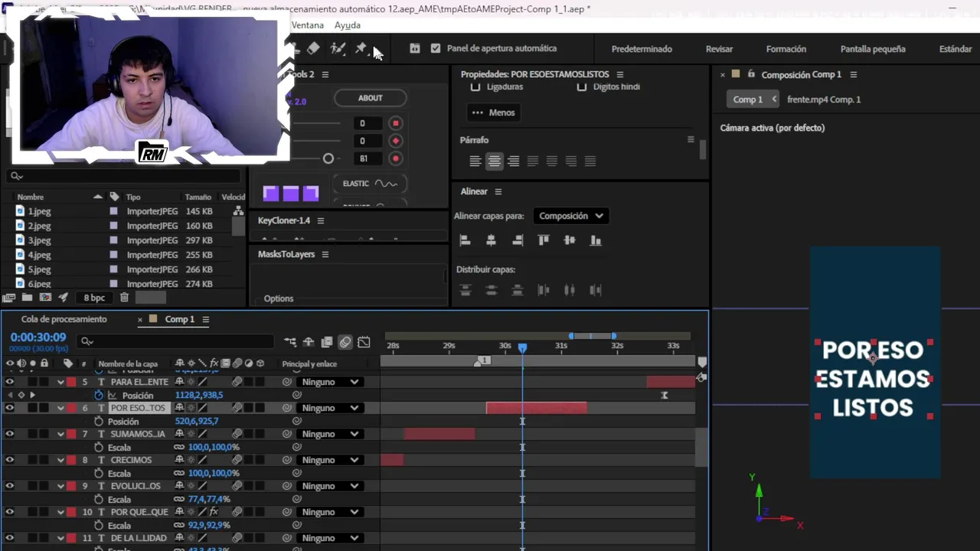Open Options in MasksToLayers panel
This screenshot has width=980, height=551.
coord(279,298)
